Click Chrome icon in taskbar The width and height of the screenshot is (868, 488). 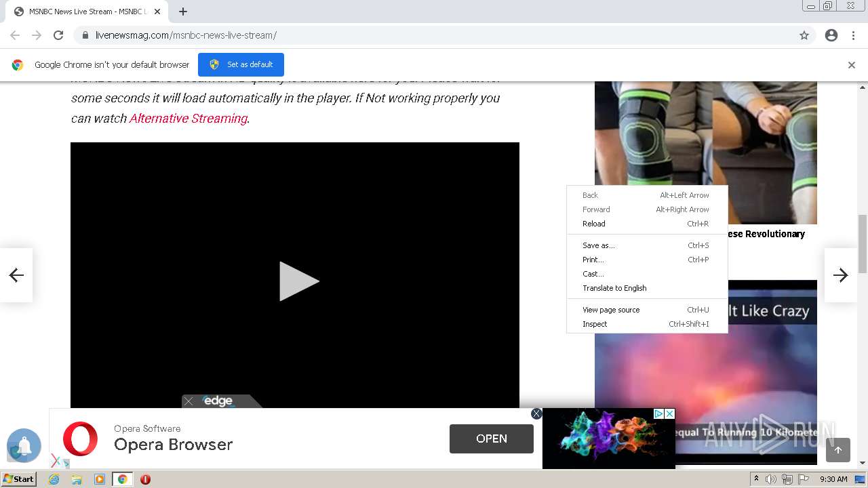pyautogui.click(x=123, y=479)
